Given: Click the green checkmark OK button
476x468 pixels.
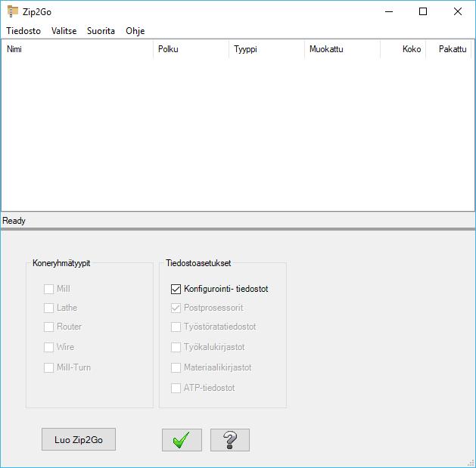Looking at the screenshot, I should [182, 440].
